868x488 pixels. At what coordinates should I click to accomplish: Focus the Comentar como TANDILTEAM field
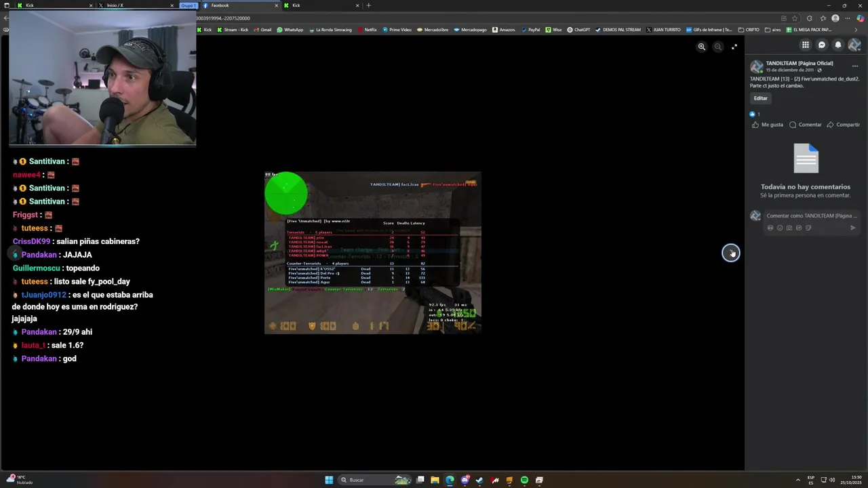(812, 216)
